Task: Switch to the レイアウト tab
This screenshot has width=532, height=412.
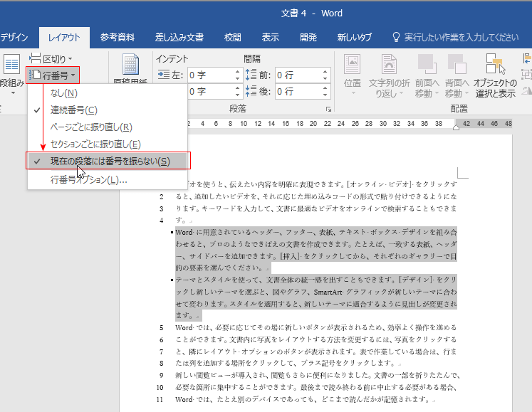Action: pos(64,37)
